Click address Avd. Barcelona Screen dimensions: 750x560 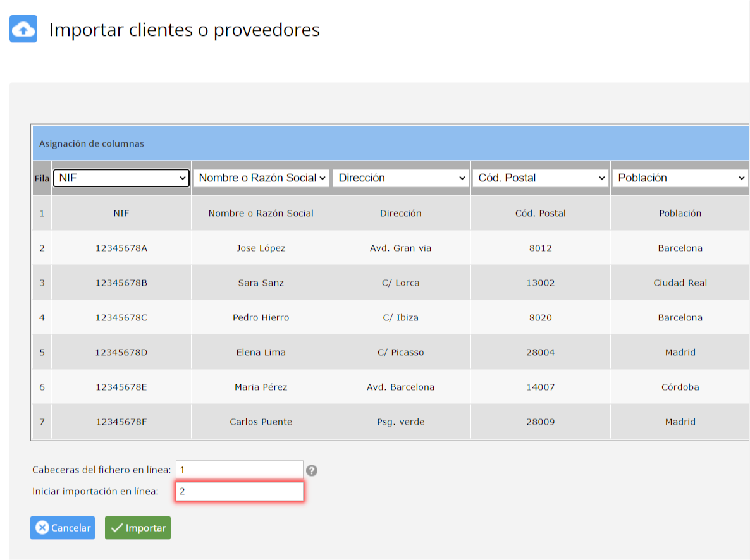pyautogui.click(x=401, y=387)
